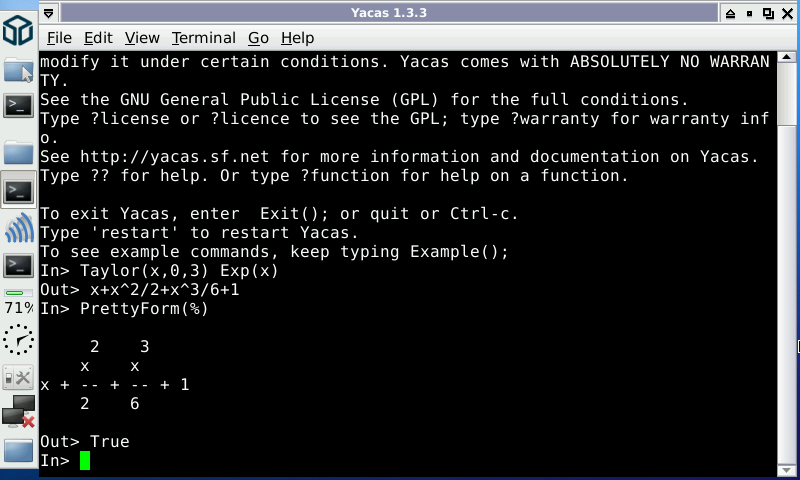Click the clock icon in sidebar
Screen dimensions: 800x480
[x=18, y=340]
